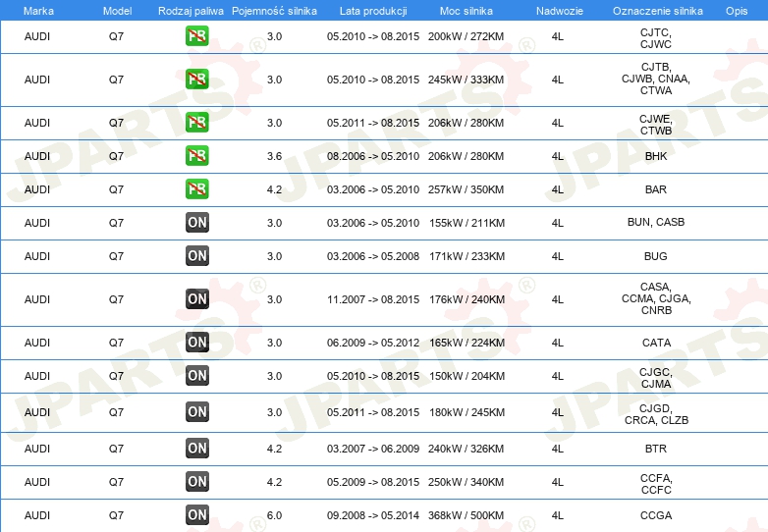Click the ON icon in the BTR engine row
Image resolution: width=768 pixels, height=532 pixels.
click(x=197, y=449)
